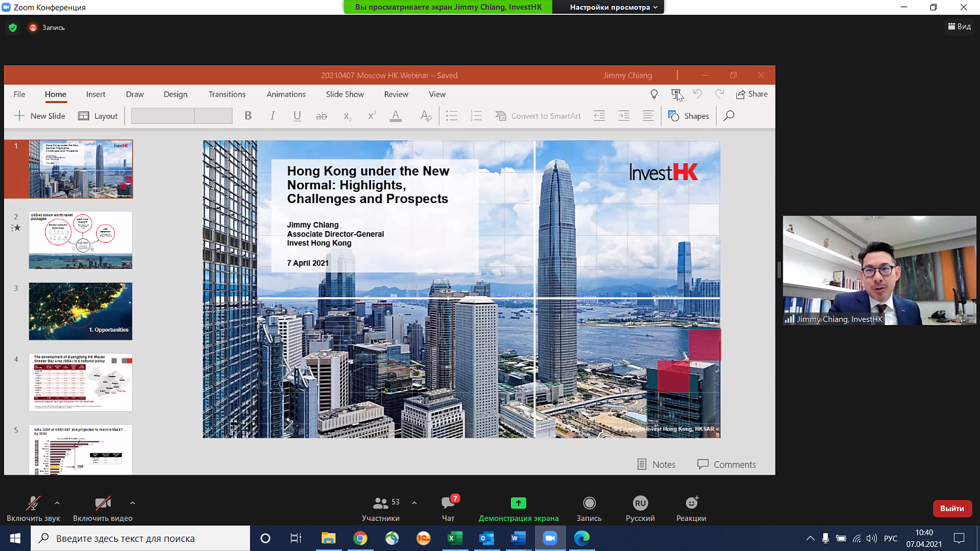Show the Comments pane

[727, 464]
